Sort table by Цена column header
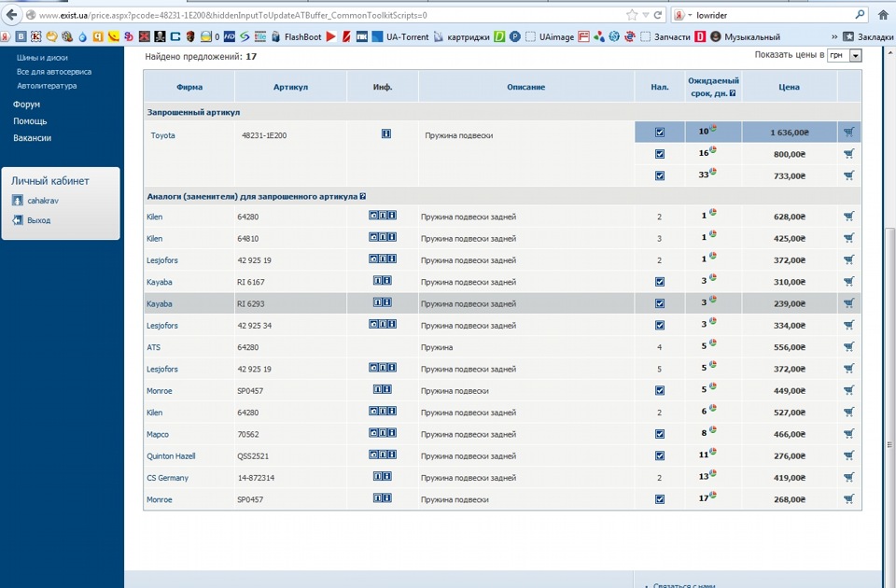 789,87
